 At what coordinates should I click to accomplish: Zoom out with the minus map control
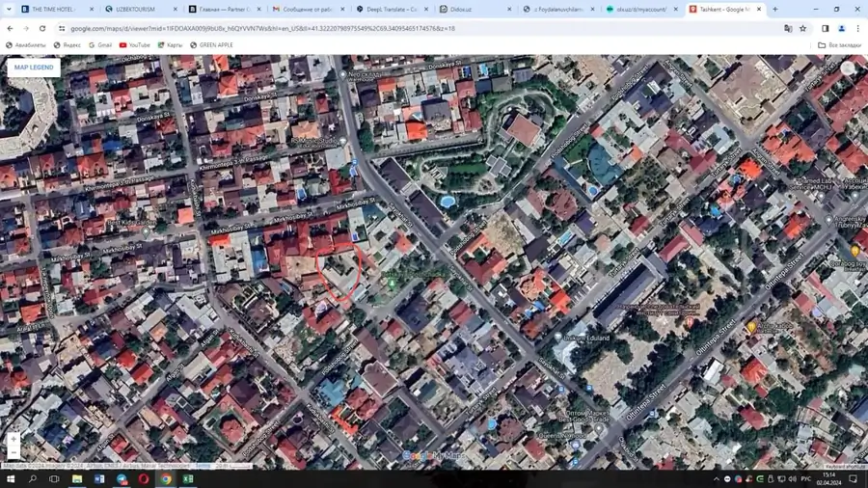(x=14, y=452)
